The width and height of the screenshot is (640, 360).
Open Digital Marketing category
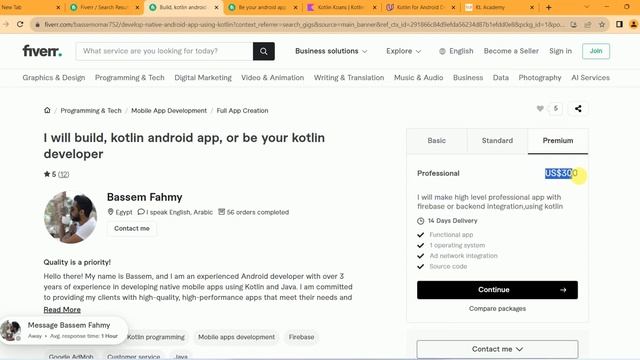pyautogui.click(x=203, y=78)
